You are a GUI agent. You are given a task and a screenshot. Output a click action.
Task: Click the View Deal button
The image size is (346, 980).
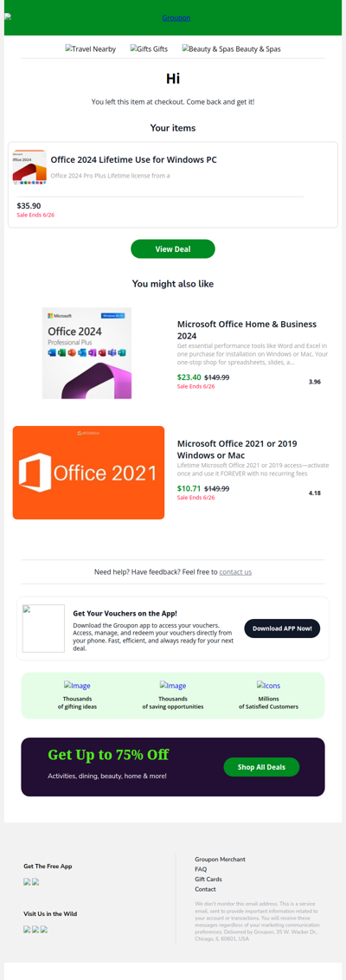(x=173, y=248)
